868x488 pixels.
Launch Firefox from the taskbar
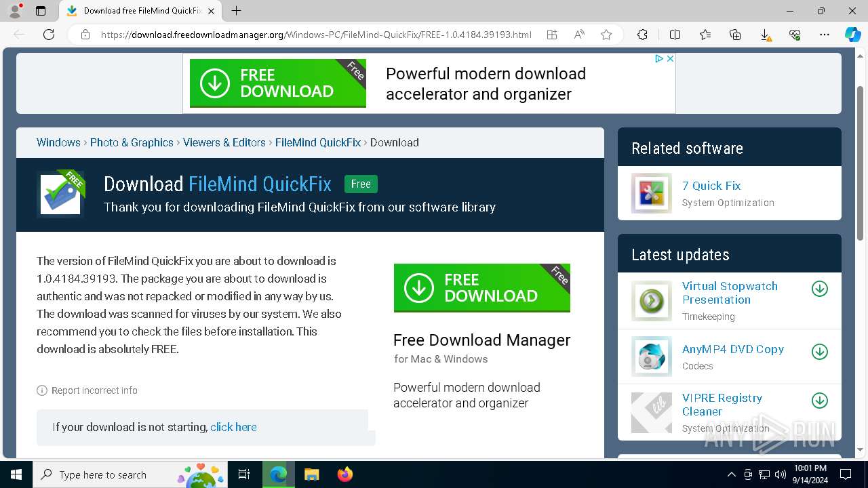click(x=345, y=474)
